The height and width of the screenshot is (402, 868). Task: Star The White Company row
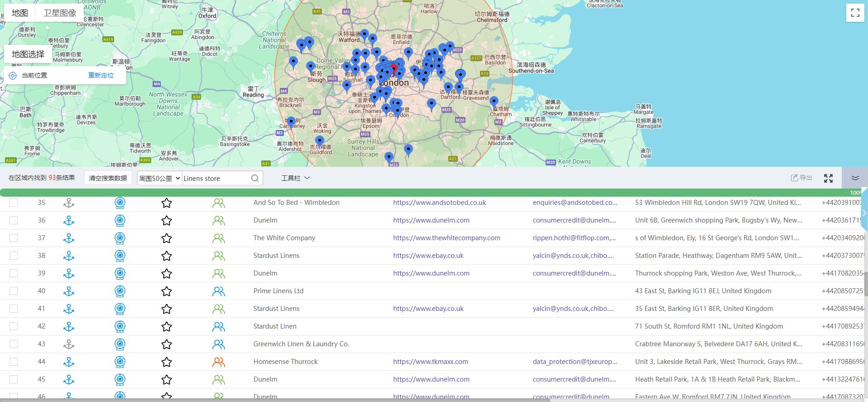[x=167, y=238]
